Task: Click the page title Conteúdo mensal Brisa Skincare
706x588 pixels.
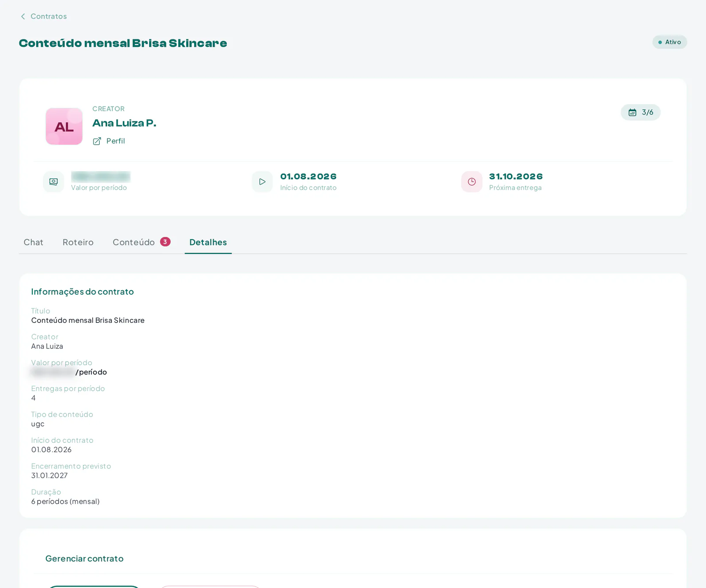Action: pos(123,43)
